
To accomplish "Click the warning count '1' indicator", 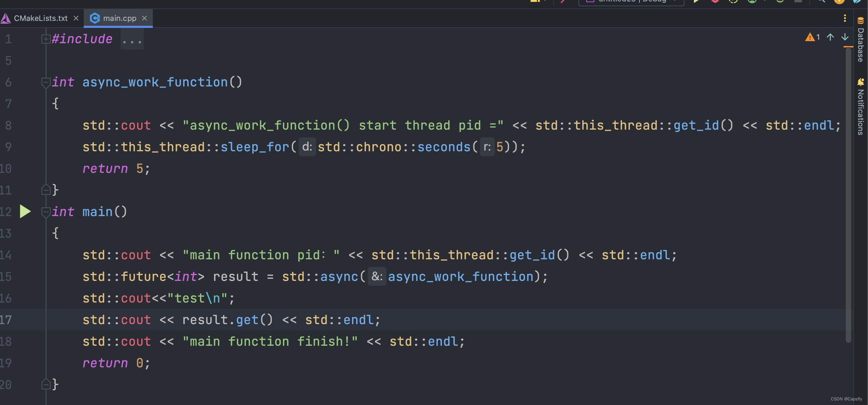I will click(x=818, y=37).
